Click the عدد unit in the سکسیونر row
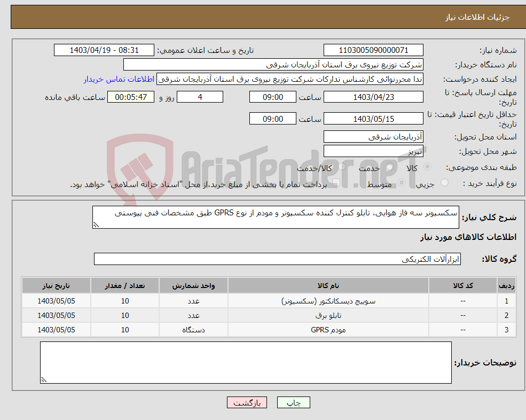526x420 pixels. (x=193, y=301)
